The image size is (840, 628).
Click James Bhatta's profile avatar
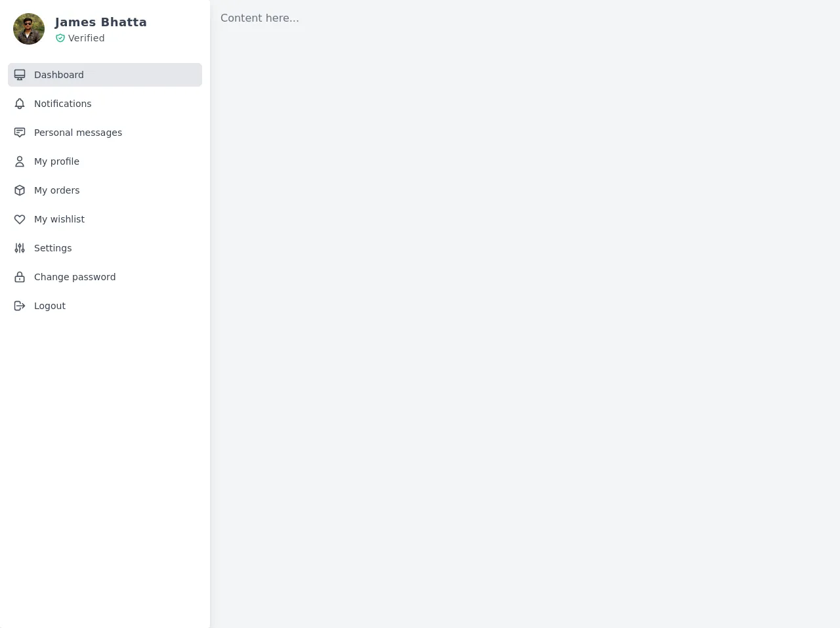click(29, 29)
